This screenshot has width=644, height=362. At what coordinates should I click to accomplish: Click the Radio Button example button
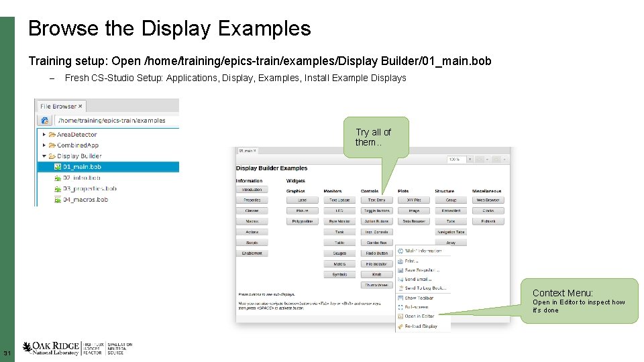coord(376,253)
